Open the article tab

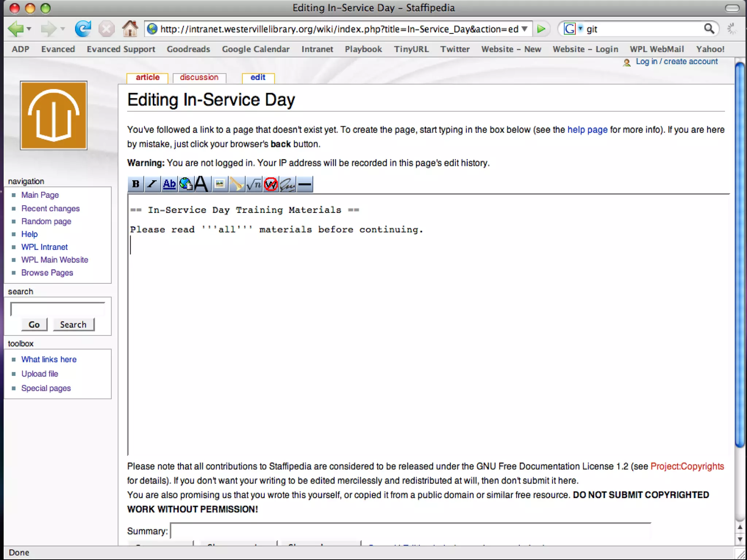point(147,78)
